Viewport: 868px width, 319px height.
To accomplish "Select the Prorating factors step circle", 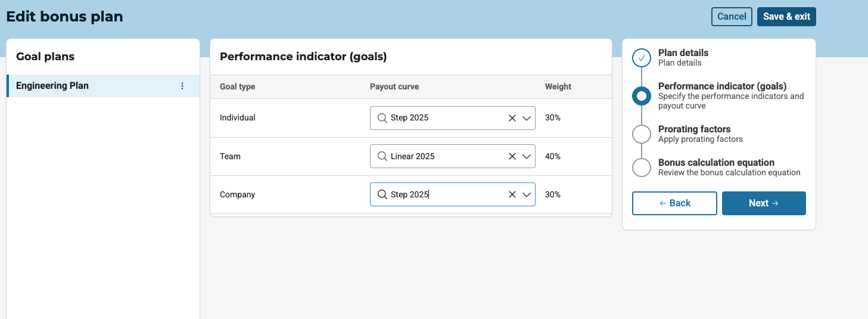I will pyautogui.click(x=642, y=134).
